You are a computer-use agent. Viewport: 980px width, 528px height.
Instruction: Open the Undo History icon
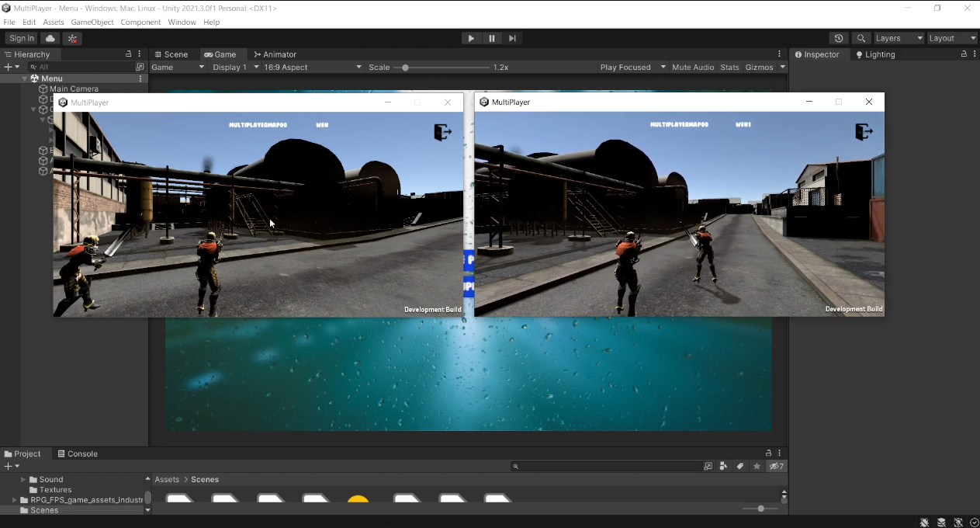[839, 38]
